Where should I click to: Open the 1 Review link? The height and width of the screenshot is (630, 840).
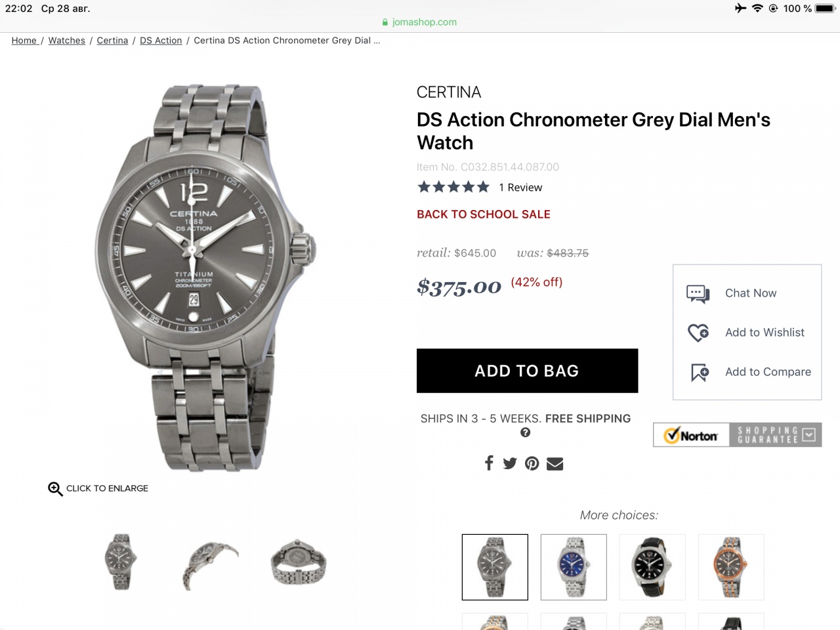click(520, 188)
